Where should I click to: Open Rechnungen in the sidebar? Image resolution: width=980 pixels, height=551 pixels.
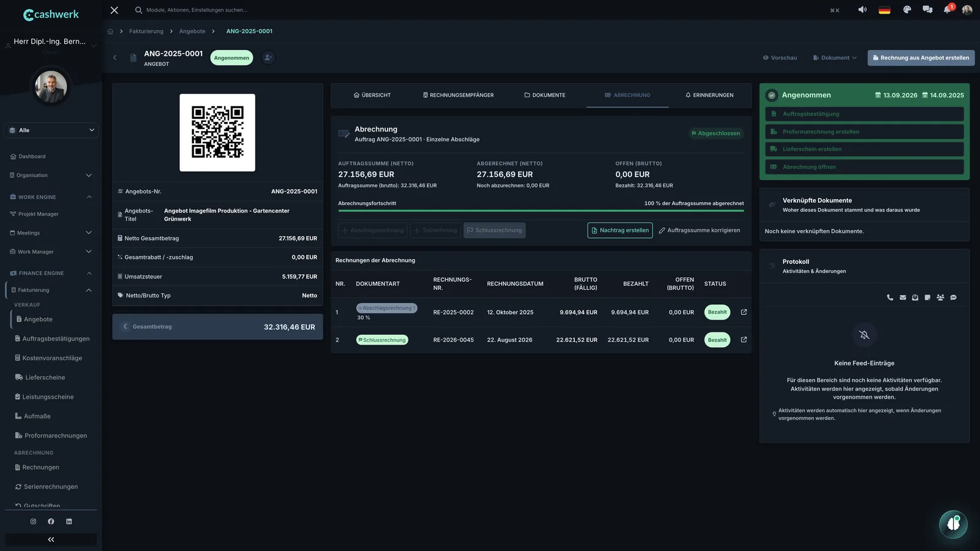[40, 467]
